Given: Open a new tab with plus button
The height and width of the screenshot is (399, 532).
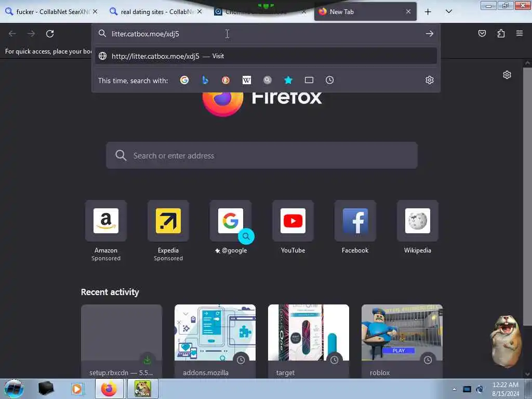Looking at the screenshot, I should [x=428, y=11].
